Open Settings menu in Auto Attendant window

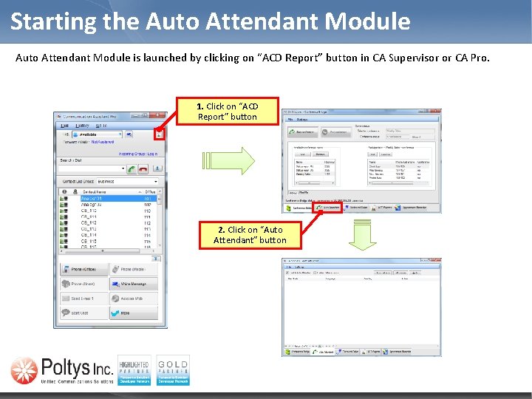click(299, 267)
